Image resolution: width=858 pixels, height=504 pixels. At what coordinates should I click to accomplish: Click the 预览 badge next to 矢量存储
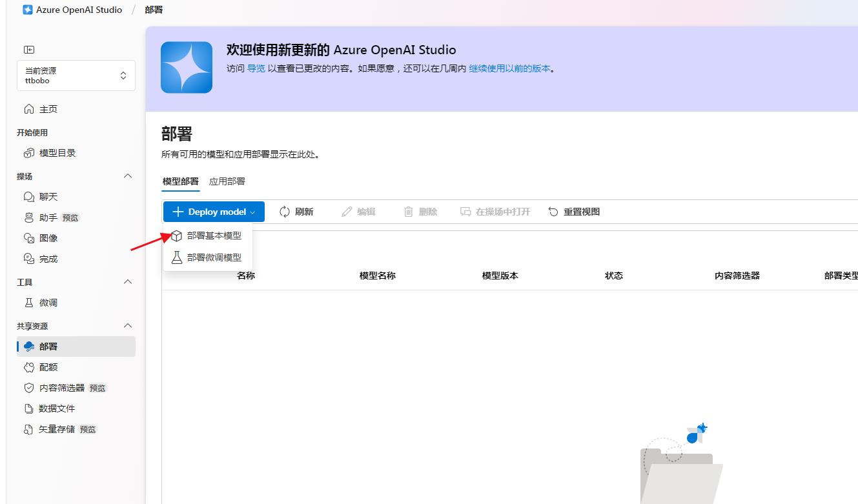tap(88, 430)
